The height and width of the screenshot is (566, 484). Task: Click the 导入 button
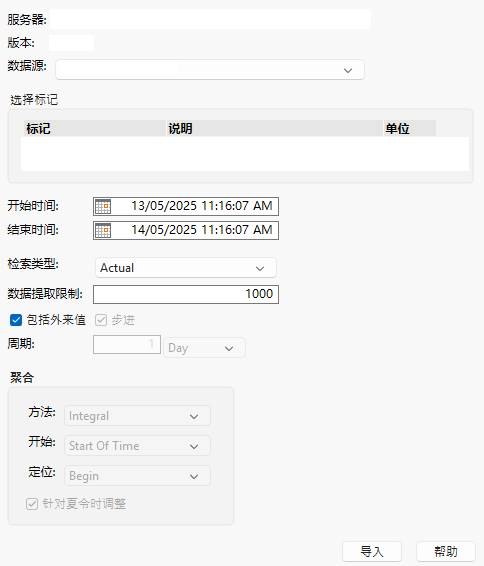pyautogui.click(x=372, y=552)
